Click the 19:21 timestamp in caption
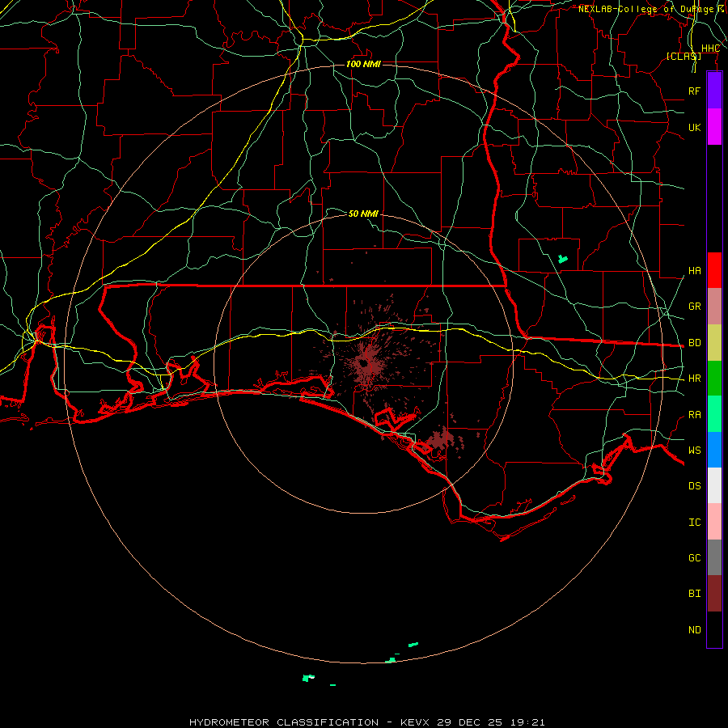The width and height of the screenshot is (728, 728). (527, 722)
